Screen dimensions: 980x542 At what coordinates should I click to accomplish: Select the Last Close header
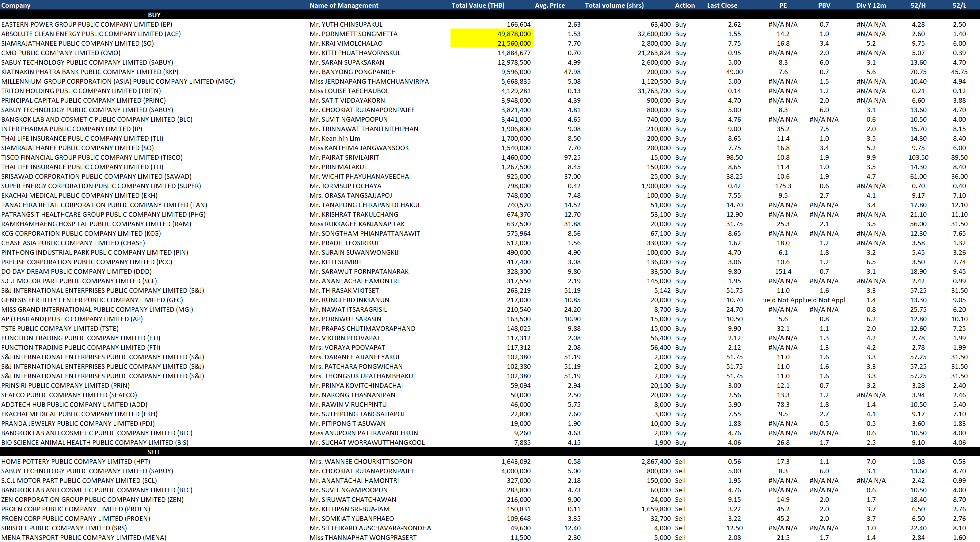pyautogui.click(x=722, y=5)
